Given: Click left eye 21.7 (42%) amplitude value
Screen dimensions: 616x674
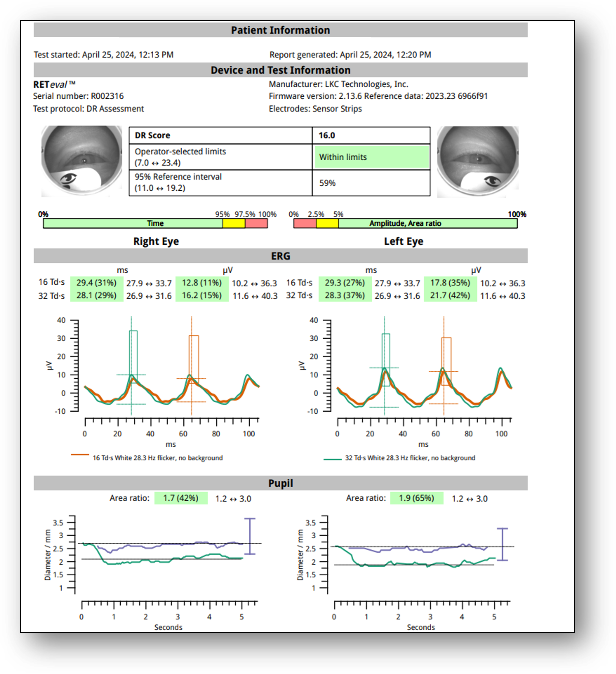Looking at the screenshot, I should click(450, 296).
